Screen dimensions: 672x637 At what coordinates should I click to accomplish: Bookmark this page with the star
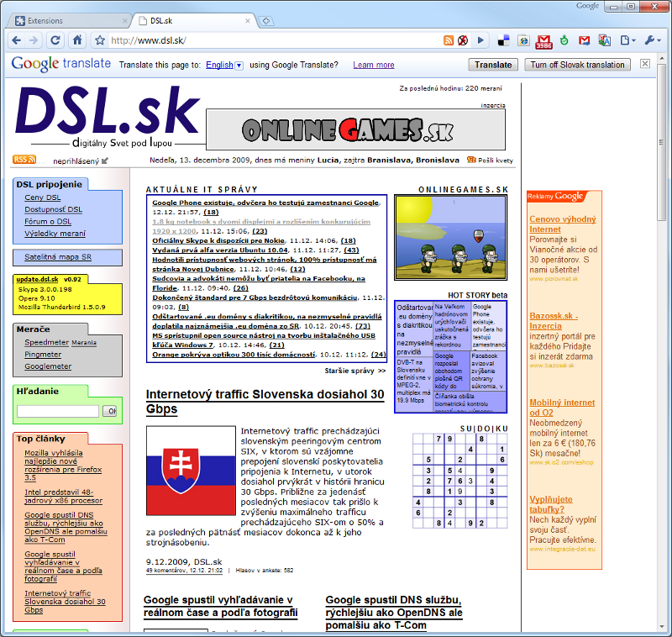pos(100,40)
